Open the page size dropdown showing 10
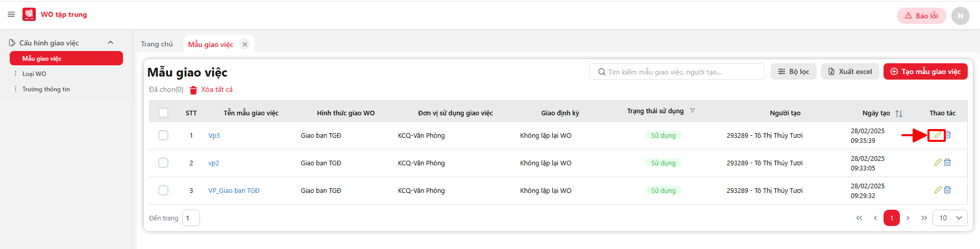This screenshot has width=980, height=249. (x=950, y=218)
